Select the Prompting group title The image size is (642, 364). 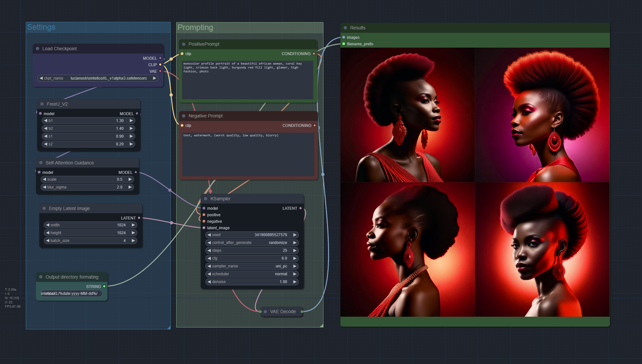pyautogui.click(x=195, y=27)
